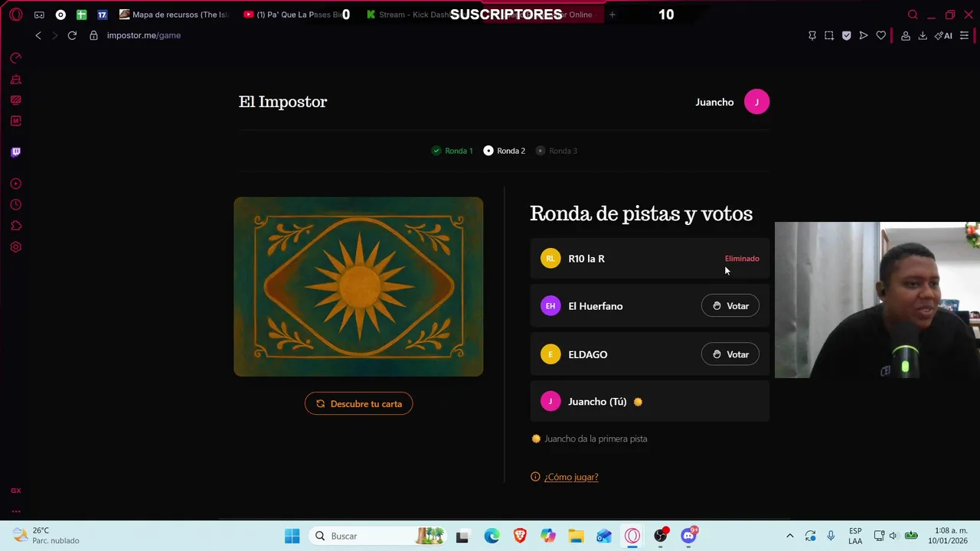Open the extensions cube icon in sidebar
The image size is (980, 551).
pyautogui.click(x=15, y=226)
